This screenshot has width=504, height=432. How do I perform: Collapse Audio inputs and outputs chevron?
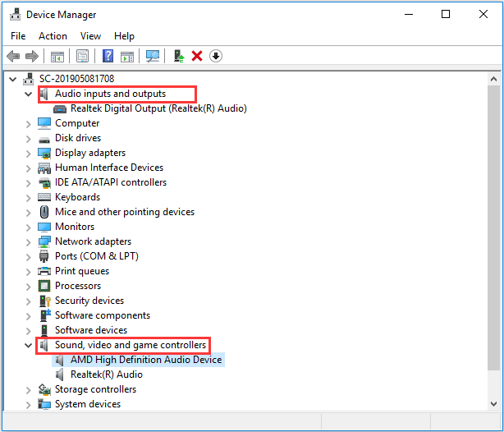pos(28,94)
